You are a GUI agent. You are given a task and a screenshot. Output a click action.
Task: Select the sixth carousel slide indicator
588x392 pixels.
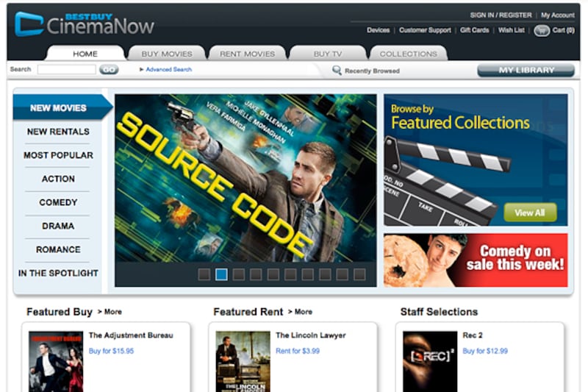click(x=290, y=274)
